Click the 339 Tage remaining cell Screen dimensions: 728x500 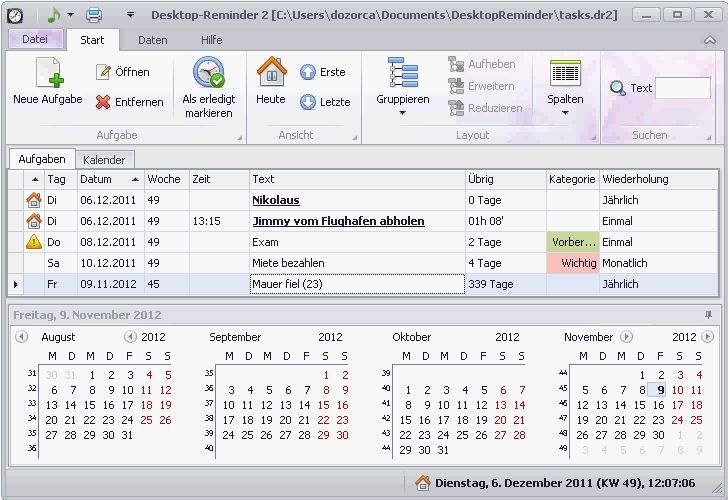click(506, 284)
